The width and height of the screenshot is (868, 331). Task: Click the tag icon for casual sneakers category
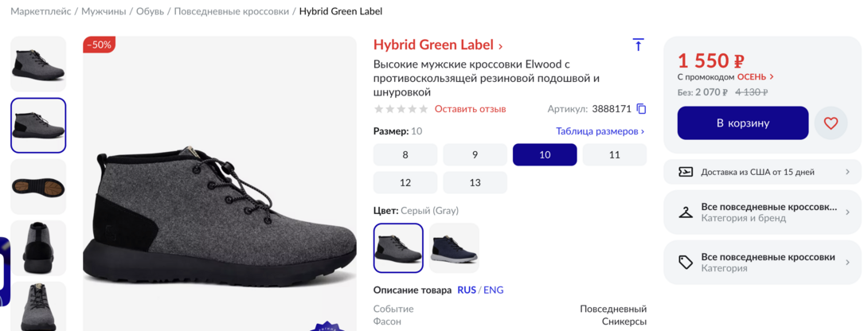(x=685, y=263)
